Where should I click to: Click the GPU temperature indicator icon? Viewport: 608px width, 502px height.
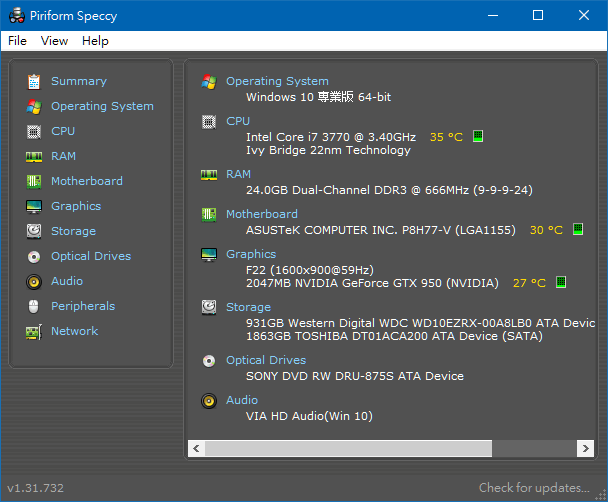pyautogui.click(x=561, y=283)
